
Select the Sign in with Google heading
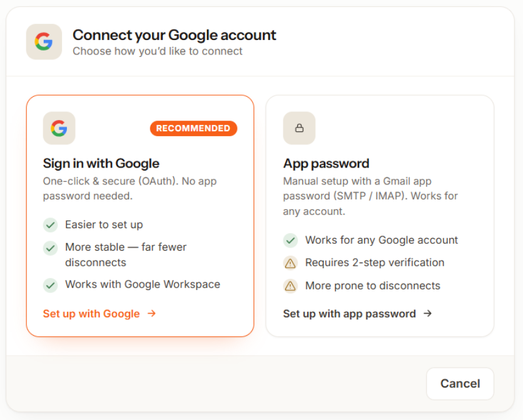101,164
